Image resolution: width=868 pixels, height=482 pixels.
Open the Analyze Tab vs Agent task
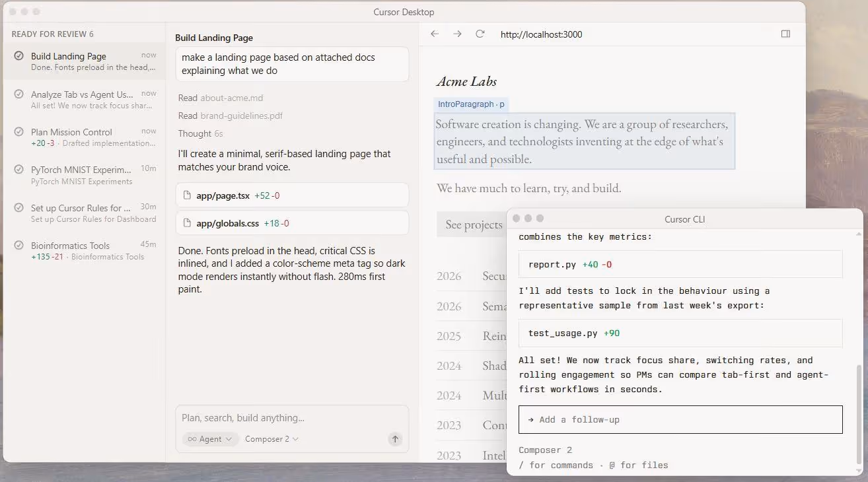[84, 100]
